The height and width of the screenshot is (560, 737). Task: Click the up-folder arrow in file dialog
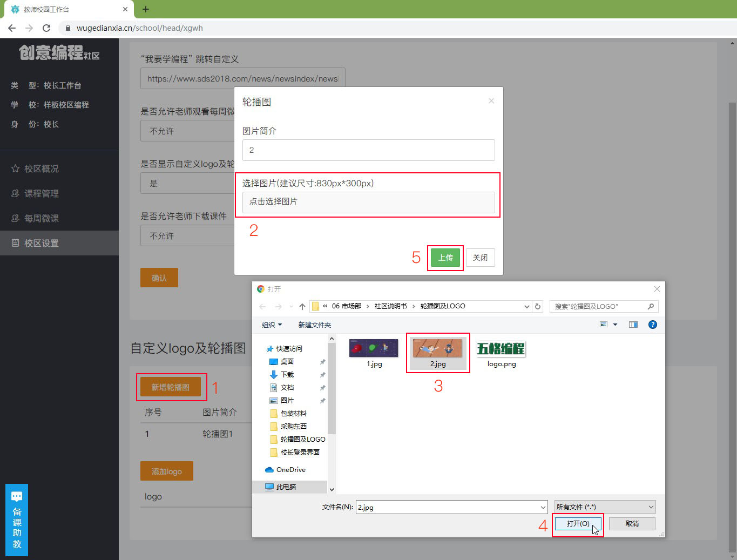(302, 306)
